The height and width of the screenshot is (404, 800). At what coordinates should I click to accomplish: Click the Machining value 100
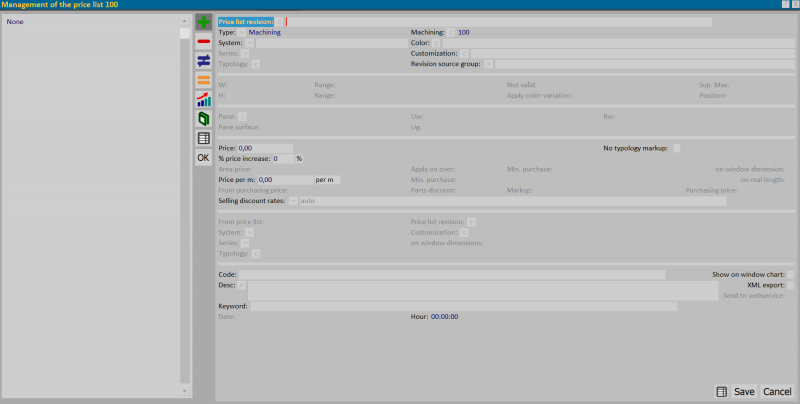[x=464, y=33]
